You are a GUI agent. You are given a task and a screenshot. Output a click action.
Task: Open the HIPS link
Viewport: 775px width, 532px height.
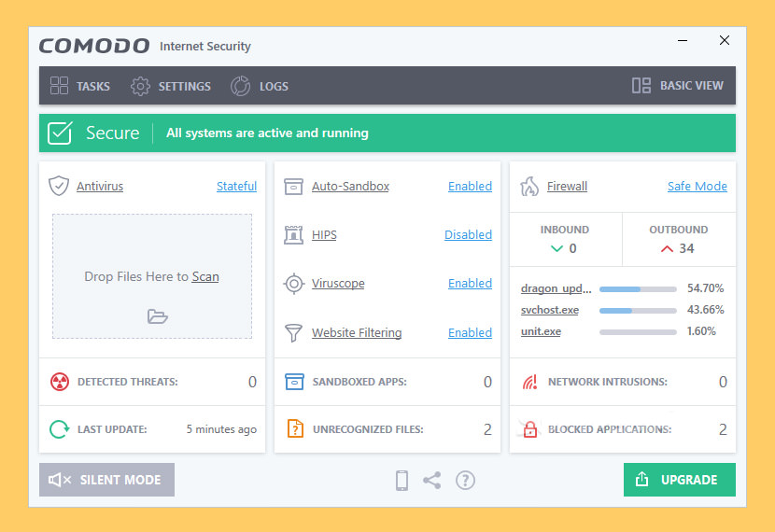(324, 234)
